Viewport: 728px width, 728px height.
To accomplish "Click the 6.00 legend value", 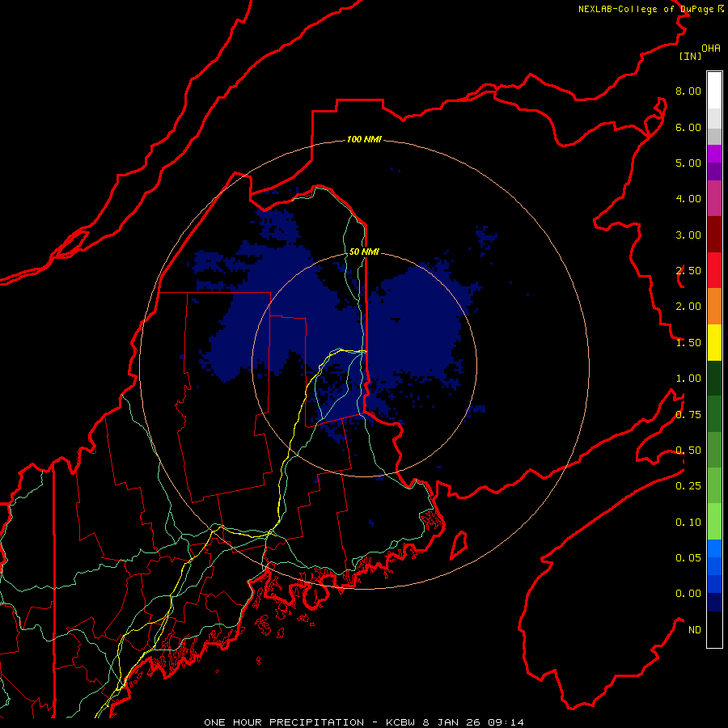I will (688, 127).
